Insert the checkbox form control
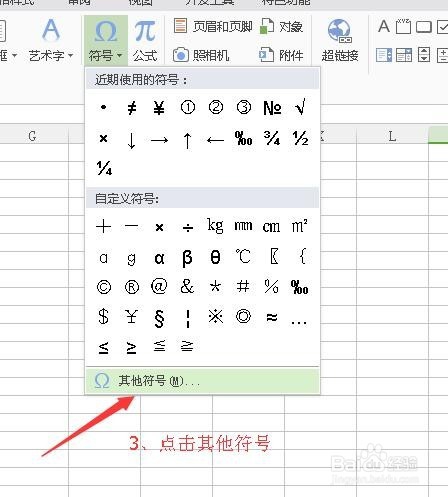This screenshot has width=448, height=497. [x=443, y=27]
